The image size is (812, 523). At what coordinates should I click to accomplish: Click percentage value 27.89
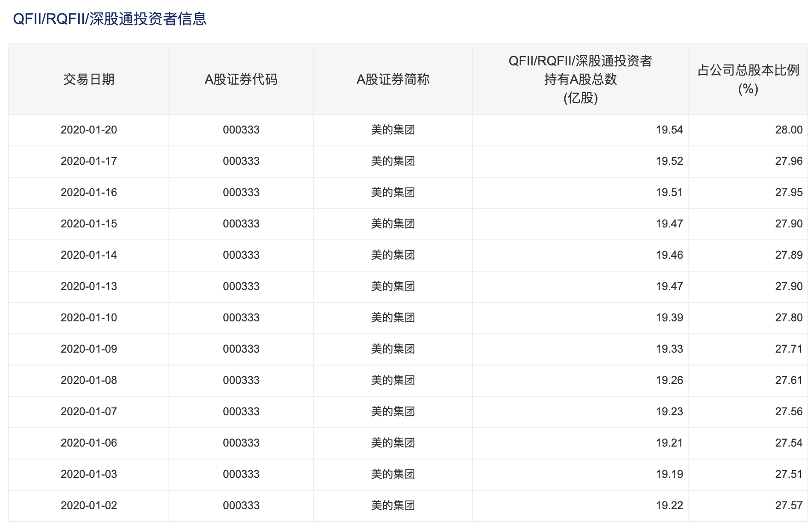pos(789,255)
